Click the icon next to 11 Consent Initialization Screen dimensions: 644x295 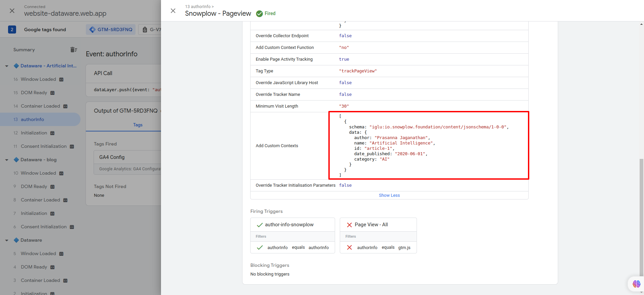[x=72, y=146]
